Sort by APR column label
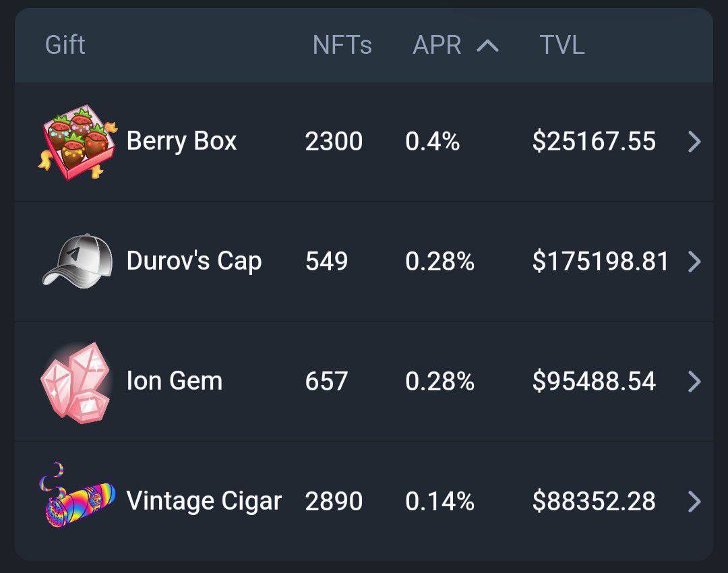This screenshot has width=728, height=573. point(437,45)
